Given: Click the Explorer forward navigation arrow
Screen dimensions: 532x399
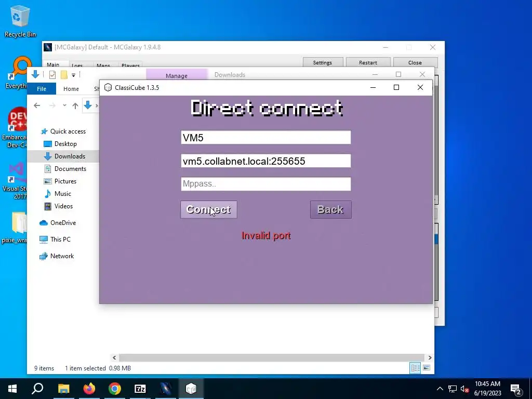Looking at the screenshot, I should 52,105.
